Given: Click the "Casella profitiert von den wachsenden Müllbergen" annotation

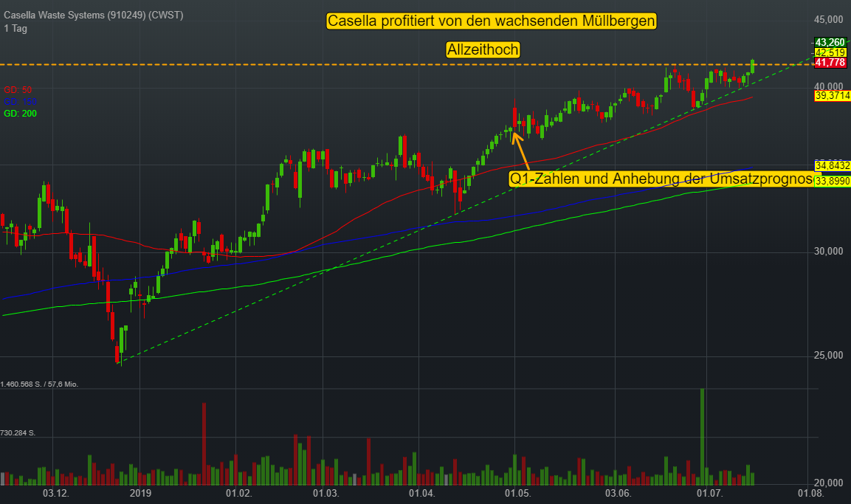Looking at the screenshot, I should [x=491, y=21].
